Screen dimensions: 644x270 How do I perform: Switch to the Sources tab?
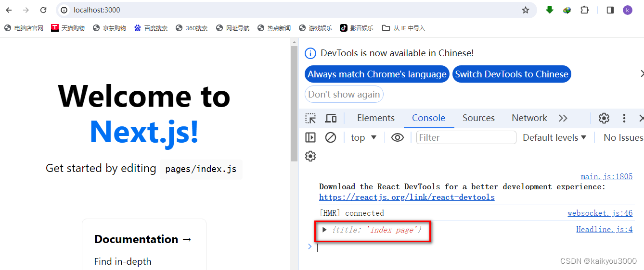(479, 118)
